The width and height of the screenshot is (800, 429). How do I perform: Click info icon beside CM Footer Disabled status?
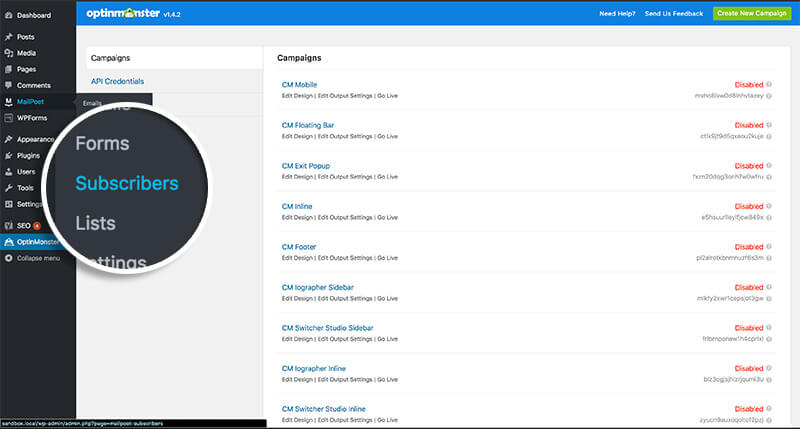[x=769, y=246]
